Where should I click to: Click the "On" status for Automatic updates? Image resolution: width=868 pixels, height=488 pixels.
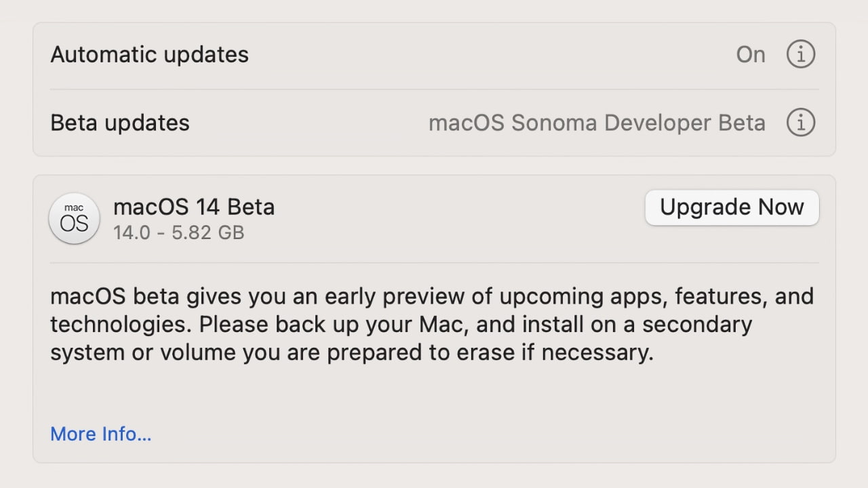click(x=750, y=54)
